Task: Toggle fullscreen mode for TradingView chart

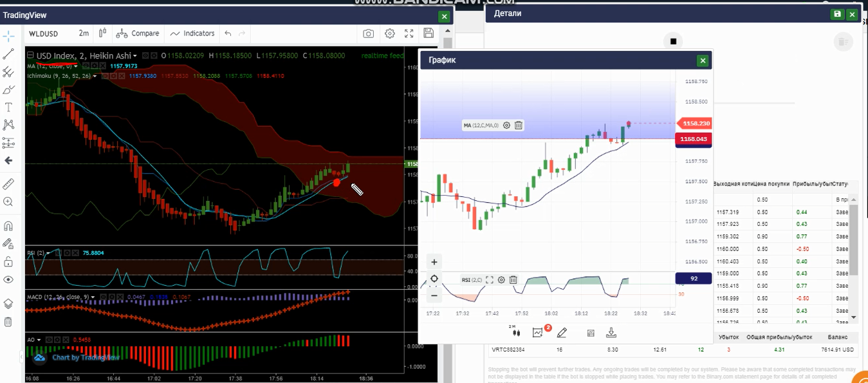Action: [x=409, y=33]
